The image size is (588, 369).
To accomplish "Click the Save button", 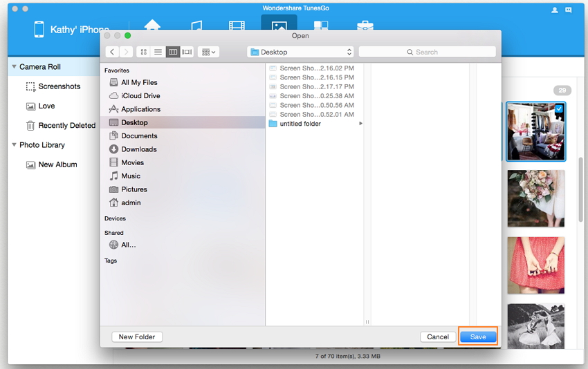I will coord(478,337).
